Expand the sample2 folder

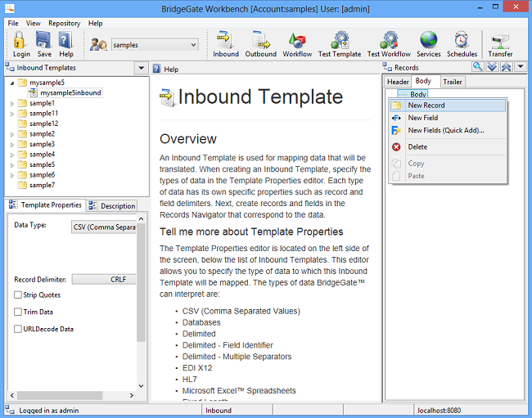(12, 134)
